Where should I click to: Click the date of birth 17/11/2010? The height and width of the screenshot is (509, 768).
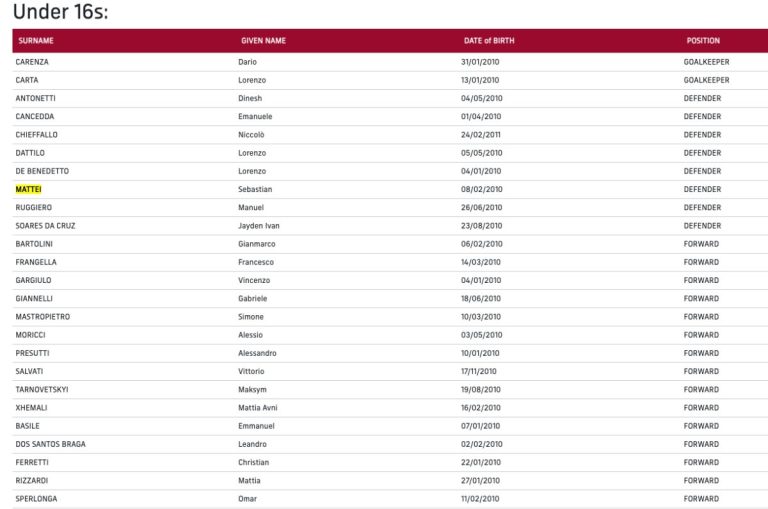(x=478, y=371)
